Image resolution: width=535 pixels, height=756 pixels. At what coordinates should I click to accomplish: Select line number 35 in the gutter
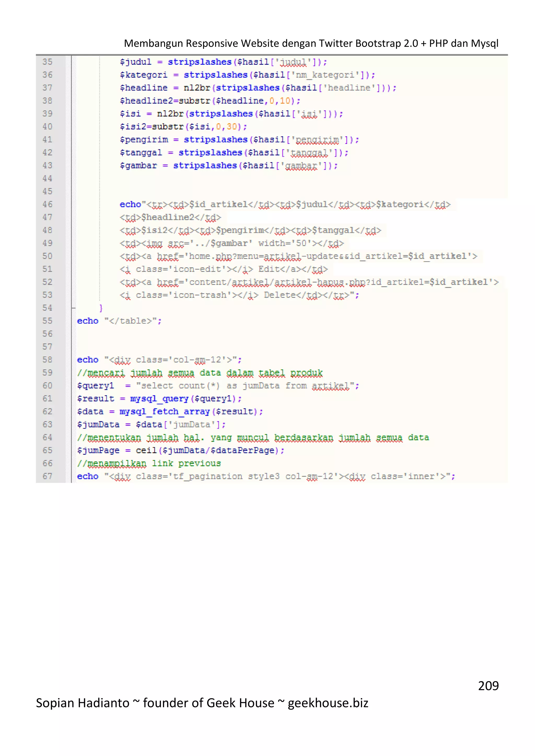[48, 62]
